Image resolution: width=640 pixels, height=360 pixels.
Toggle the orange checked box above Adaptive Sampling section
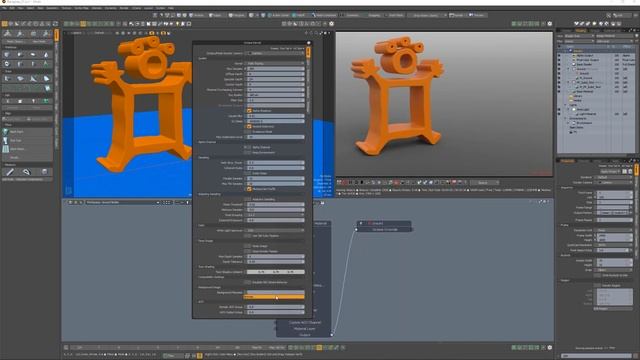pos(249,189)
